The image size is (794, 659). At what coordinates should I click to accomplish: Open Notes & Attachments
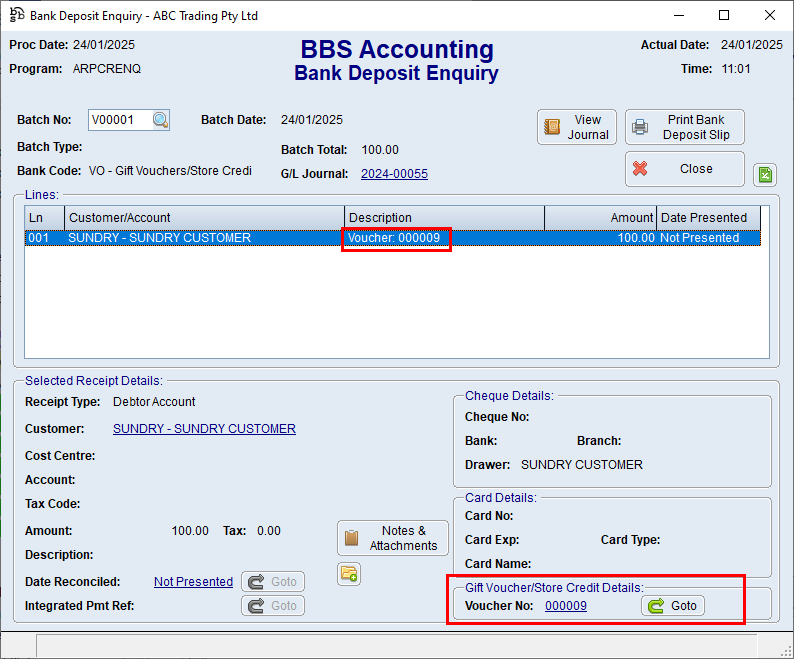pyautogui.click(x=392, y=538)
